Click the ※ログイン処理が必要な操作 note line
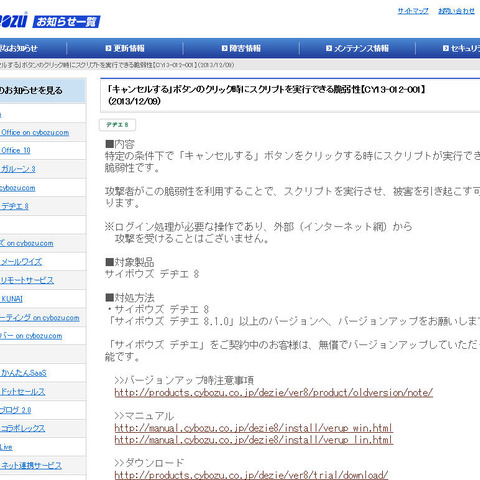The height and width of the screenshot is (480, 480). (259, 227)
